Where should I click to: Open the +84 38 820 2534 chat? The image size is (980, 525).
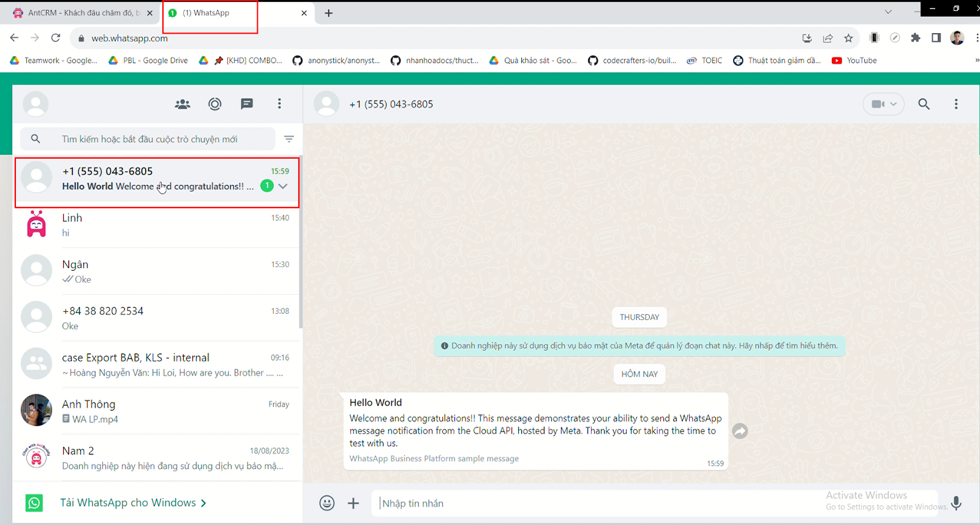tap(157, 318)
